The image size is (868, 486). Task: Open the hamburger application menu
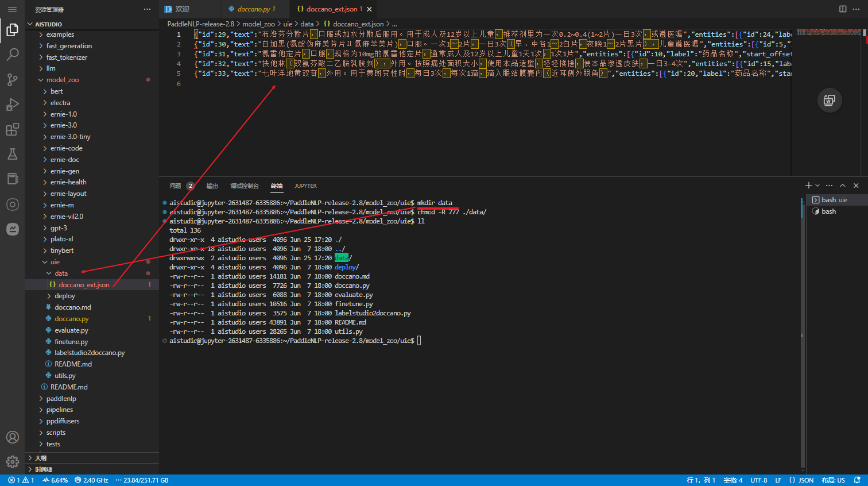pos(12,9)
